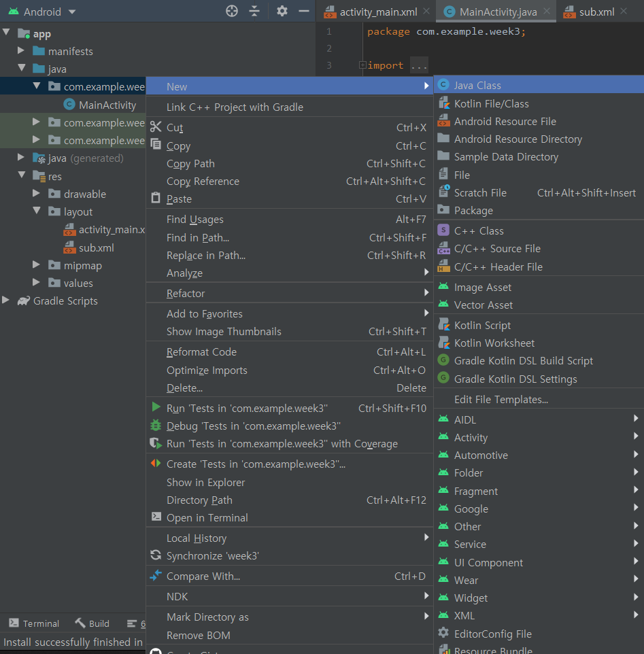Hide the project panel with minus icon
Image resolution: width=644 pixels, height=654 pixels.
click(x=304, y=12)
